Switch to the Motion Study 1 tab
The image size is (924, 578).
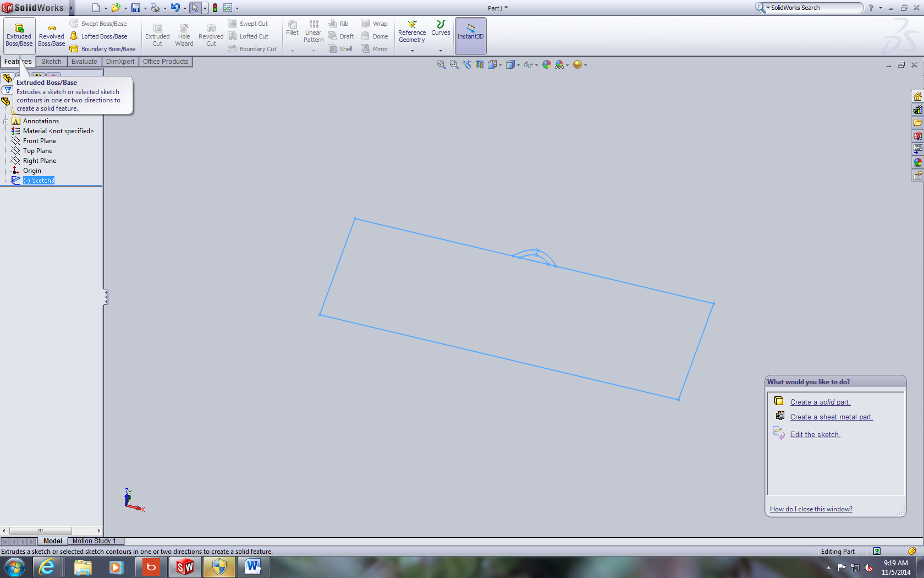[94, 541]
